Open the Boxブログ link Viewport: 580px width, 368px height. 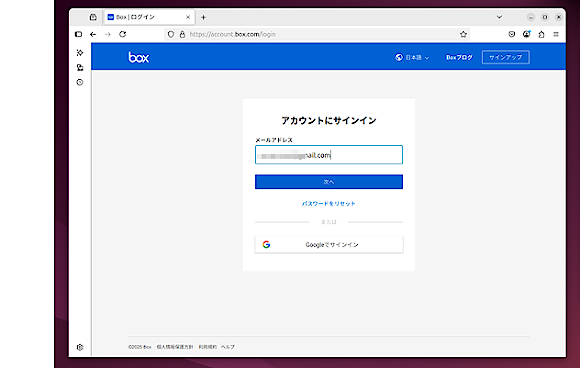(x=459, y=57)
